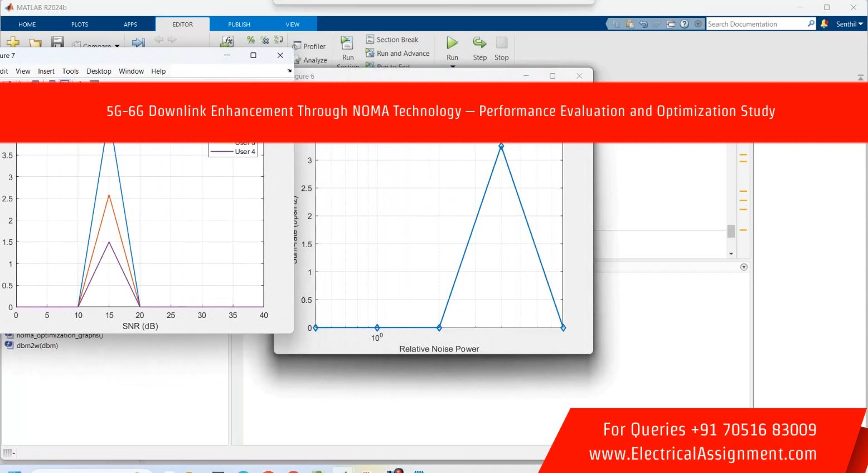
Task: Open the Help question mark icon
Action: click(685, 24)
